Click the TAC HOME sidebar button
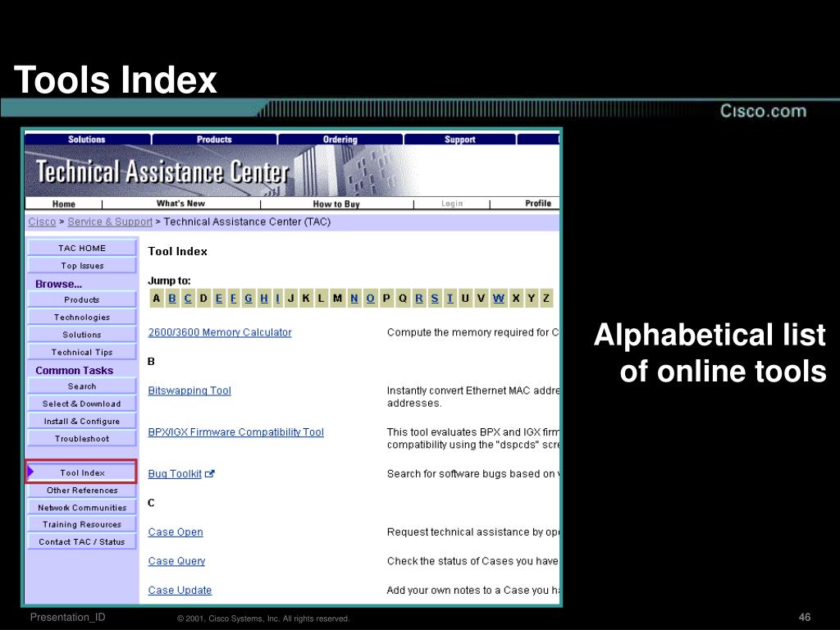Image resolution: width=840 pixels, height=630 pixels. (x=82, y=248)
